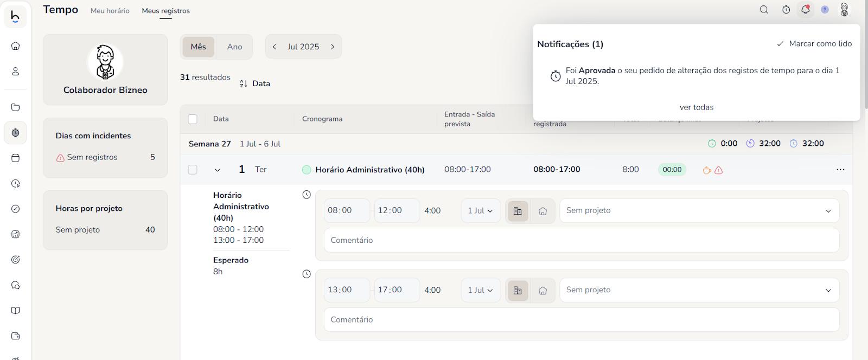Select remote home icon for 13:00 entry
Screen dimensions: 868x360
click(x=542, y=291)
